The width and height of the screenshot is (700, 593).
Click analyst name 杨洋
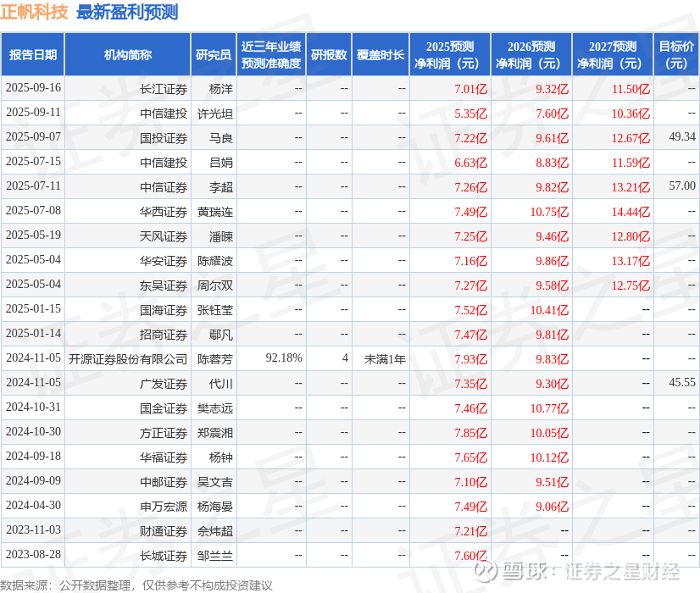[221, 89]
